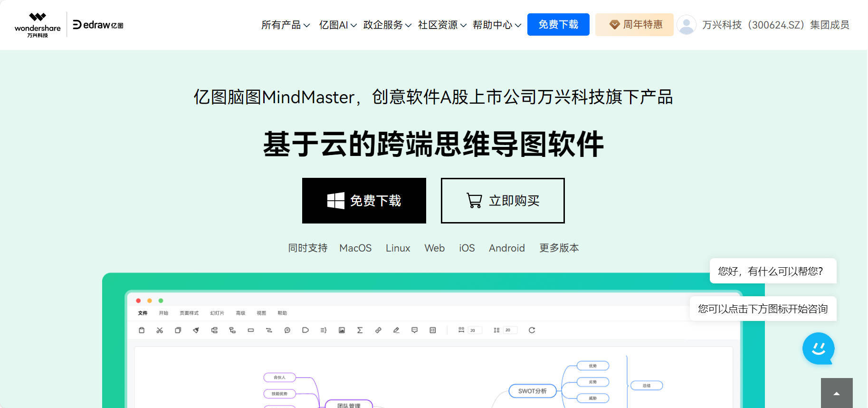
Task: Click insert subtopic icon in the preview toolbar
Action: [232, 330]
